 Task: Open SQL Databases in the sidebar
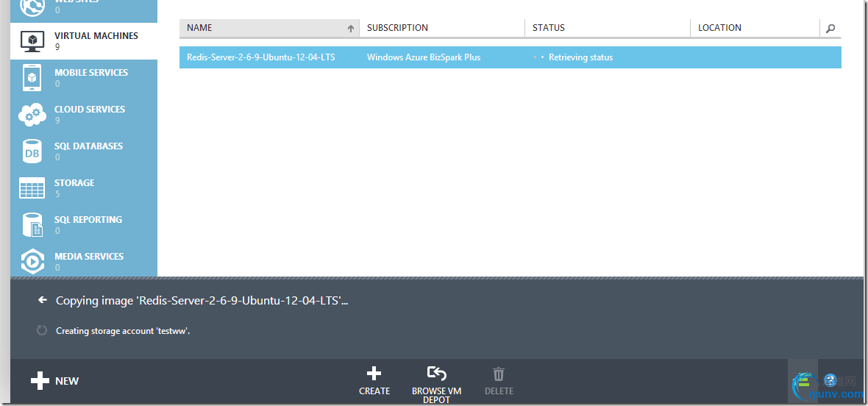84,152
